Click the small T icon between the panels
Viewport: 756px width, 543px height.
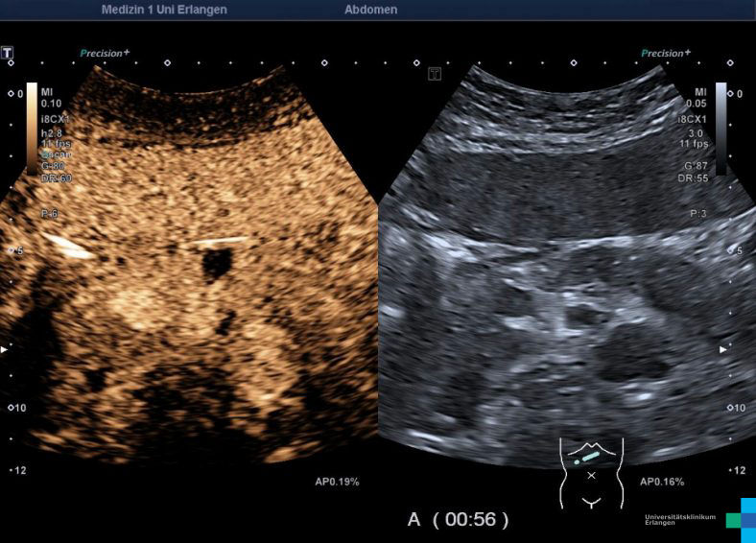[x=435, y=74]
